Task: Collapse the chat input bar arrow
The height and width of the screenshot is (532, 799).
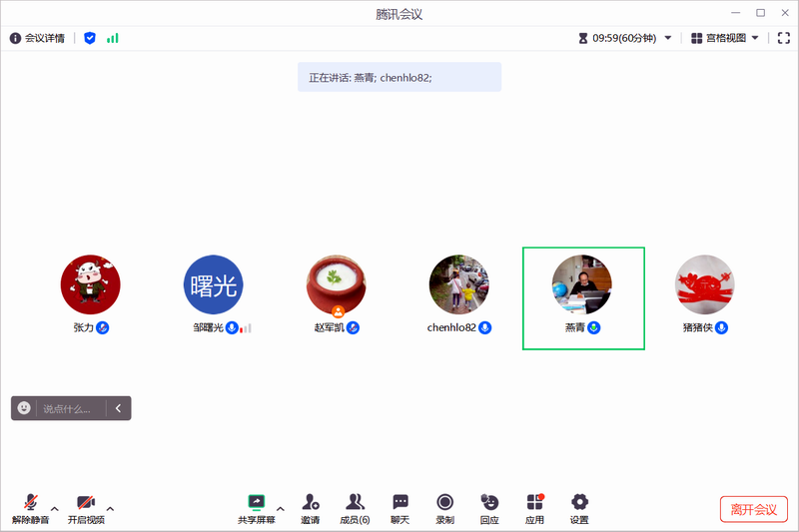Action: 118,408
